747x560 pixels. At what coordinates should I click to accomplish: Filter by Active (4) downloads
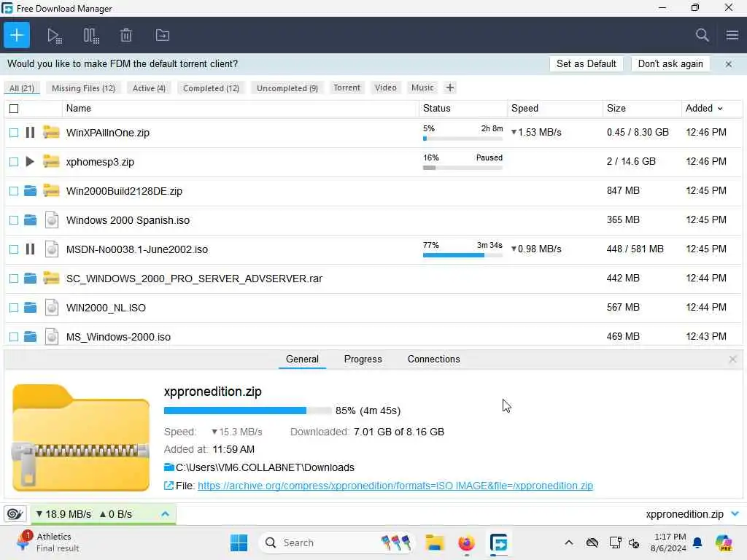pyautogui.click(x=149, y=88)
